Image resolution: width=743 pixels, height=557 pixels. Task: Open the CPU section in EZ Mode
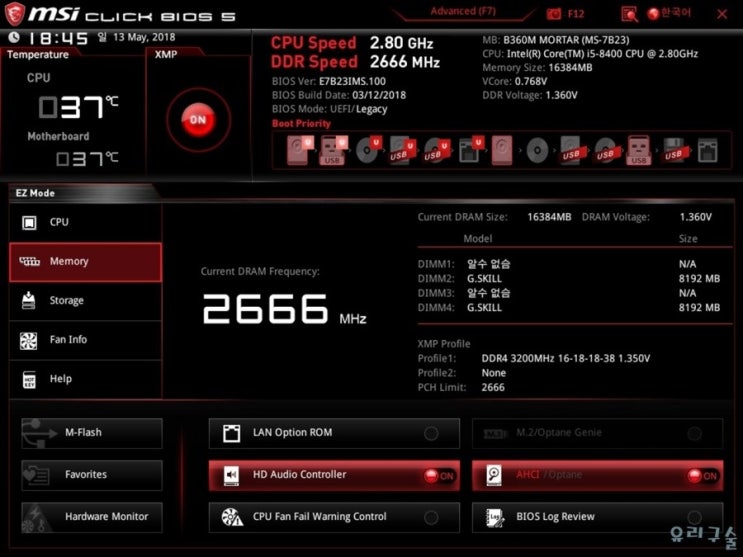pyautogui.click(x=85, y=222)
